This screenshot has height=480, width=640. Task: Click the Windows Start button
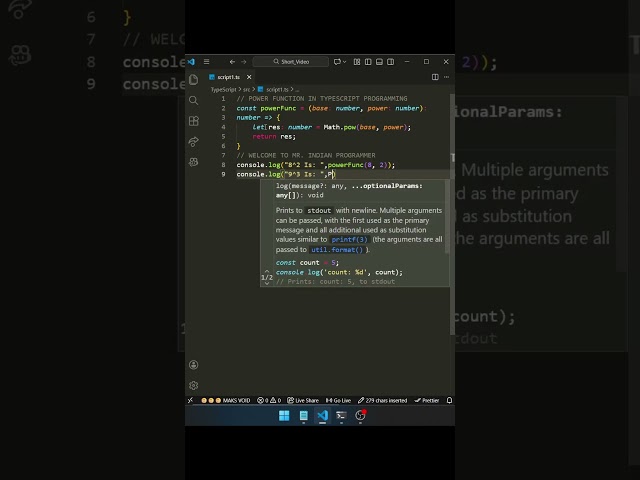point(284,416)
